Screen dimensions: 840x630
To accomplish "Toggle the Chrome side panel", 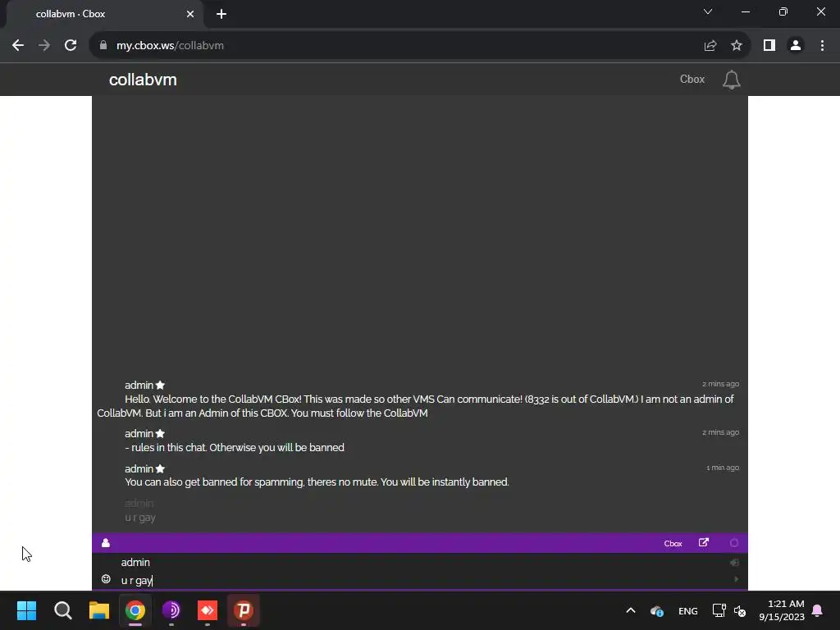I will pos(769,46).
